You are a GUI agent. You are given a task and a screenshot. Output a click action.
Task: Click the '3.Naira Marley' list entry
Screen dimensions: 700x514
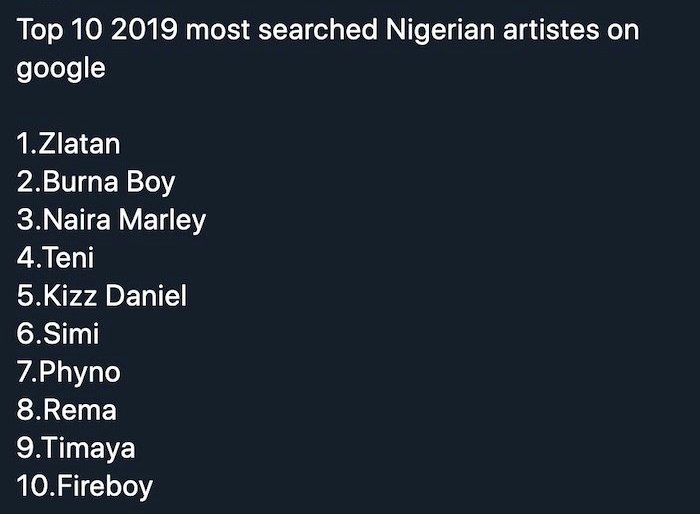111,221
